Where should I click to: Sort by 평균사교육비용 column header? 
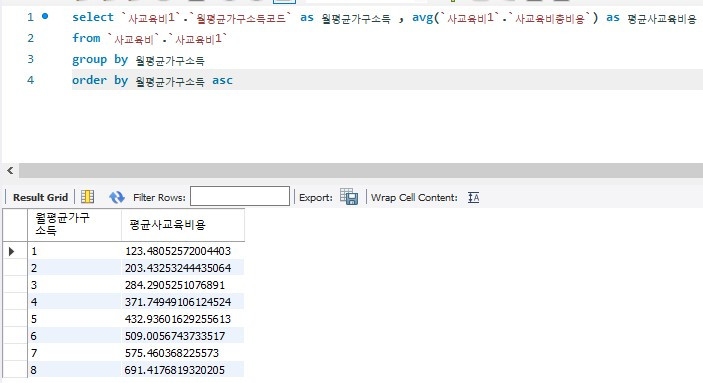coord(183,225)
